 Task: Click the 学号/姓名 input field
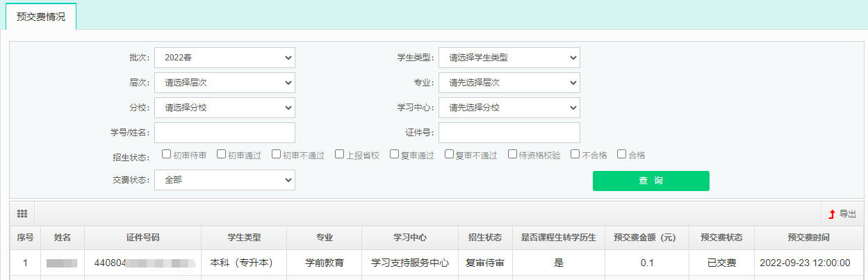click(224, 133)
